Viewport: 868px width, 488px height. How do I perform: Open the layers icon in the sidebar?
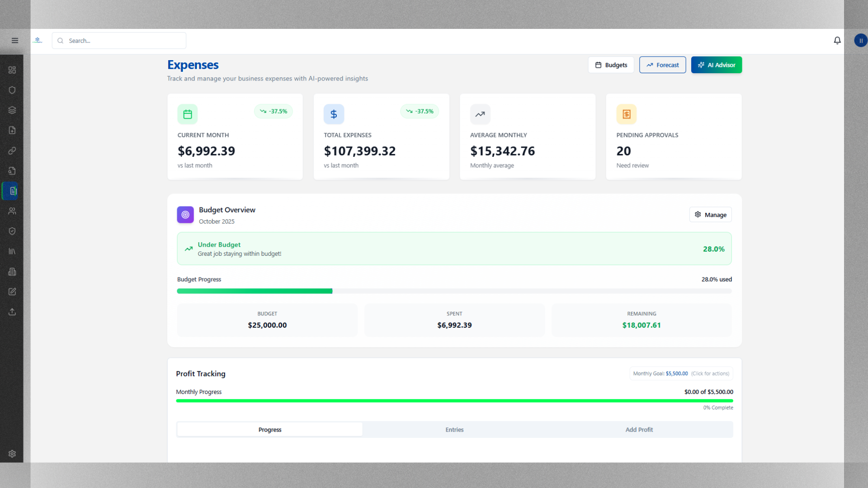[12, 110]
